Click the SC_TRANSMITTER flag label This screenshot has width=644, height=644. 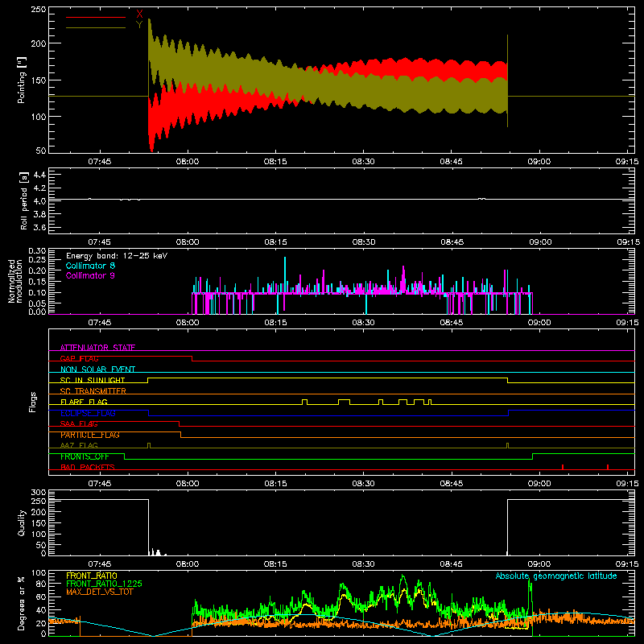pyautogui.click(x=93, y=391)
